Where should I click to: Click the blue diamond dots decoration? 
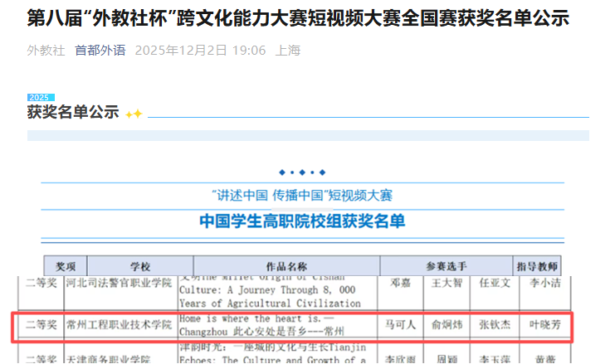coord(302,172)
